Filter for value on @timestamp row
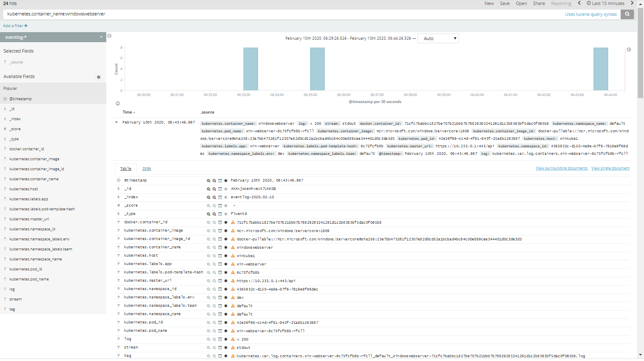Image resolution: width=644 pixels, height=361 pixels. pos(208,181)
